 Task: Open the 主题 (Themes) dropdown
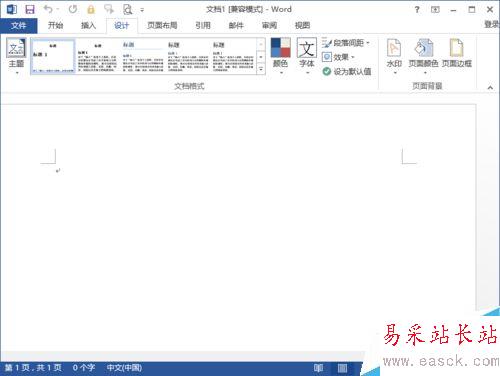16,56
